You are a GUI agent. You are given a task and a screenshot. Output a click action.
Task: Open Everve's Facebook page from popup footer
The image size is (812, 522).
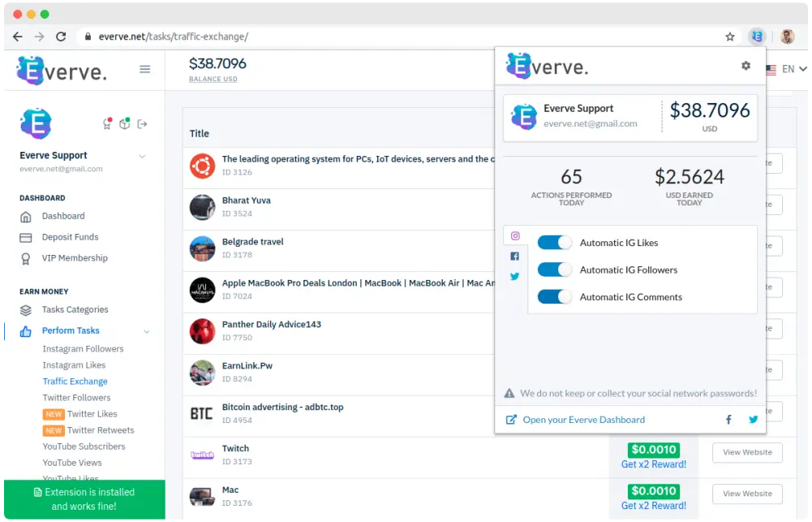tap(728, 420)
